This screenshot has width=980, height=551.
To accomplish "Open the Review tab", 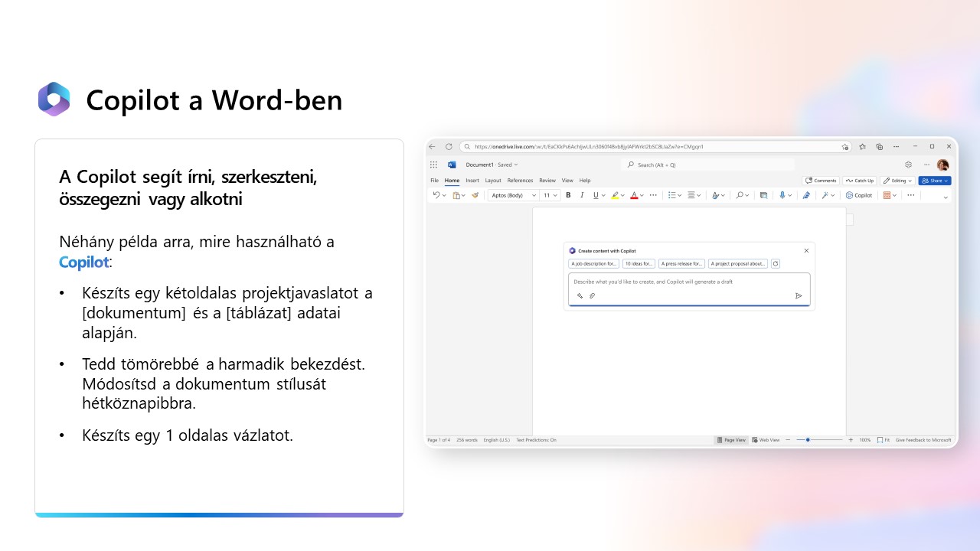I will click(x=547, y=181).
